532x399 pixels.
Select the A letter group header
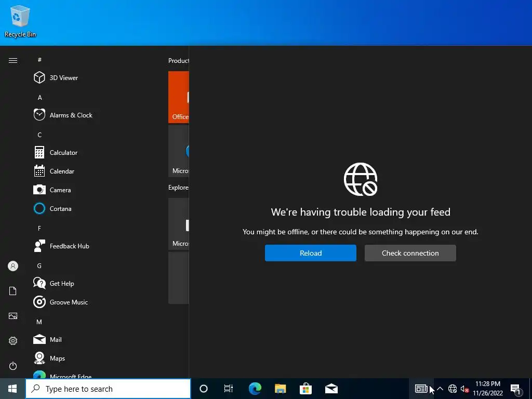click(x=39, y=97)
